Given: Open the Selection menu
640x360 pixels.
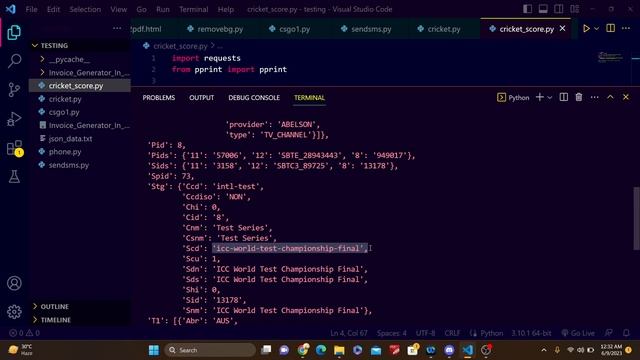Looking at the screenshot, I should (x=85, y=9).
